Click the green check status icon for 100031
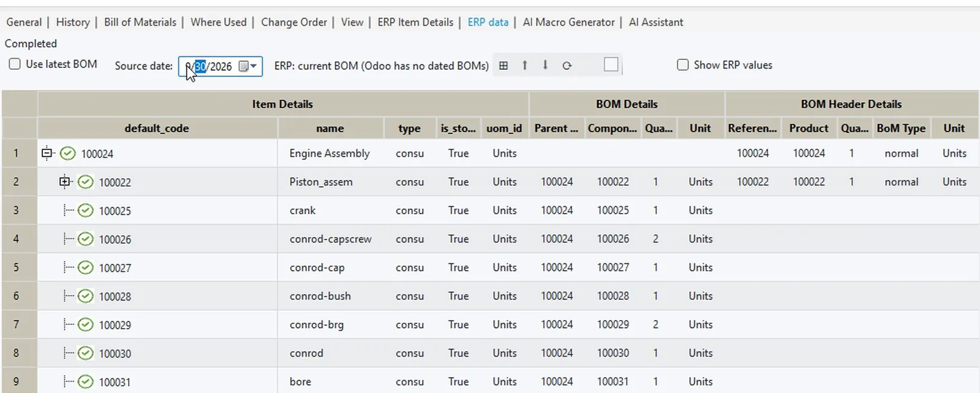Viewport: 980px width, 393px height. pyautogui.click(x=86, y=382)
